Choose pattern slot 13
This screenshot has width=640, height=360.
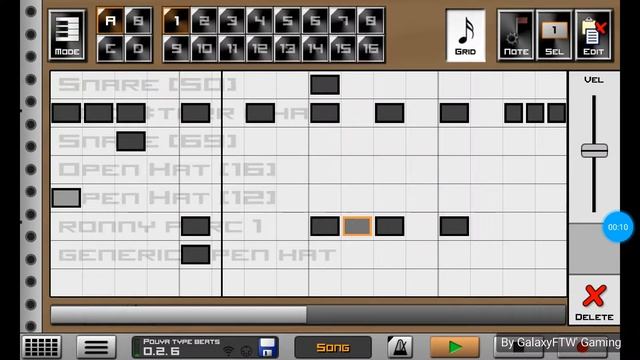[287, 48]
